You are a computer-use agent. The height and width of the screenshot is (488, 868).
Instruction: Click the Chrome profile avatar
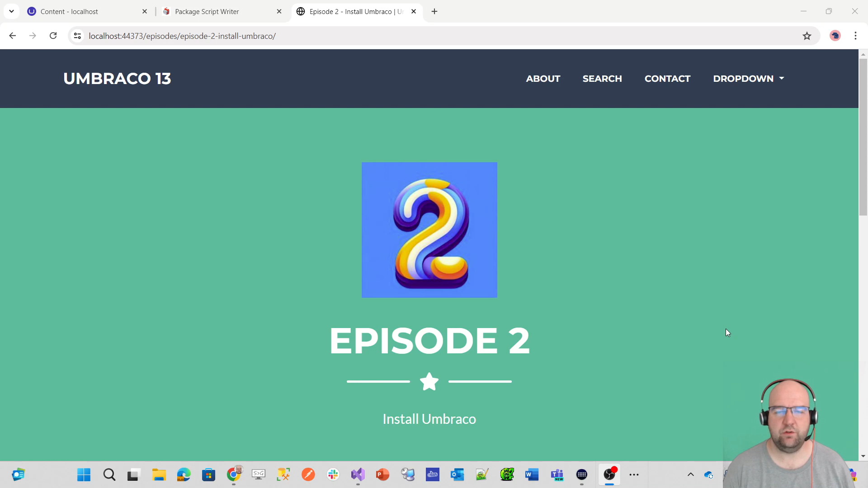pos(835,36)
